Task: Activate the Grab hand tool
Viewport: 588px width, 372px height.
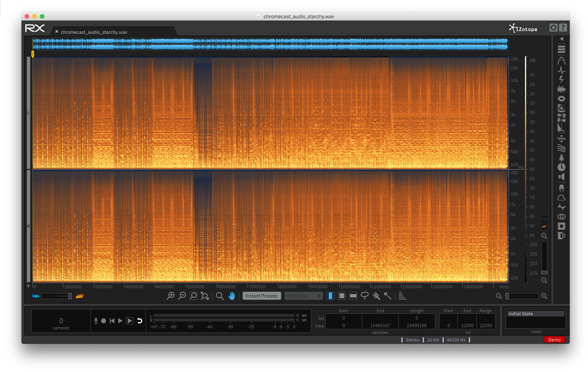Action: (231, 296)
